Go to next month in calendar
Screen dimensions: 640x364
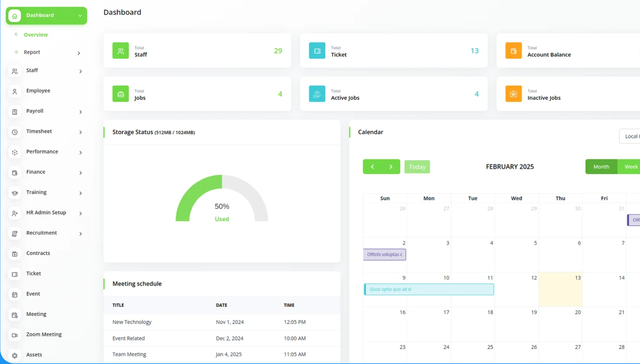coord(391,167)
